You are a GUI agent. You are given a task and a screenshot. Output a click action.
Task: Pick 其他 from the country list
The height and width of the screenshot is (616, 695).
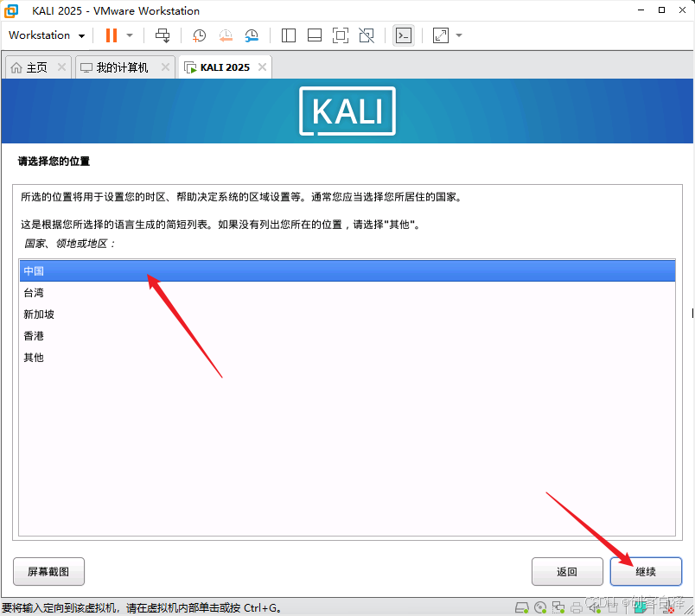(x=347, y=358)
